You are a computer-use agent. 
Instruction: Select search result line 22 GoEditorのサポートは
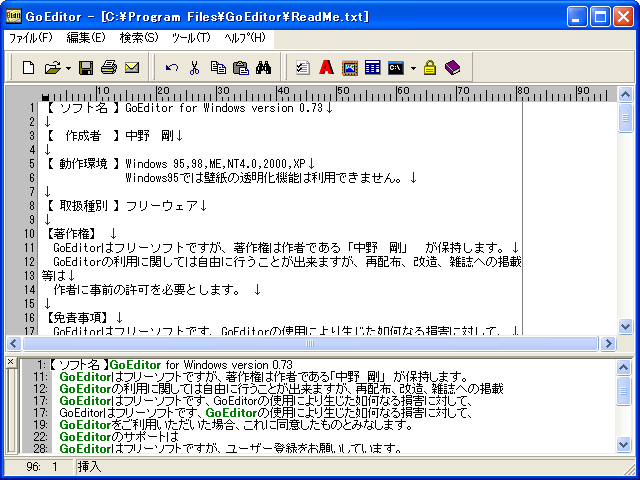tap(119, 437)
